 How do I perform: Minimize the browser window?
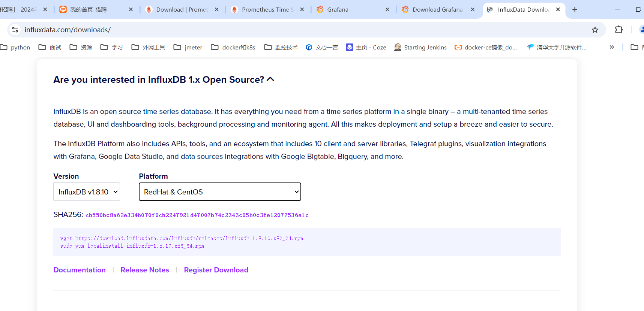(x=617, y=9)
